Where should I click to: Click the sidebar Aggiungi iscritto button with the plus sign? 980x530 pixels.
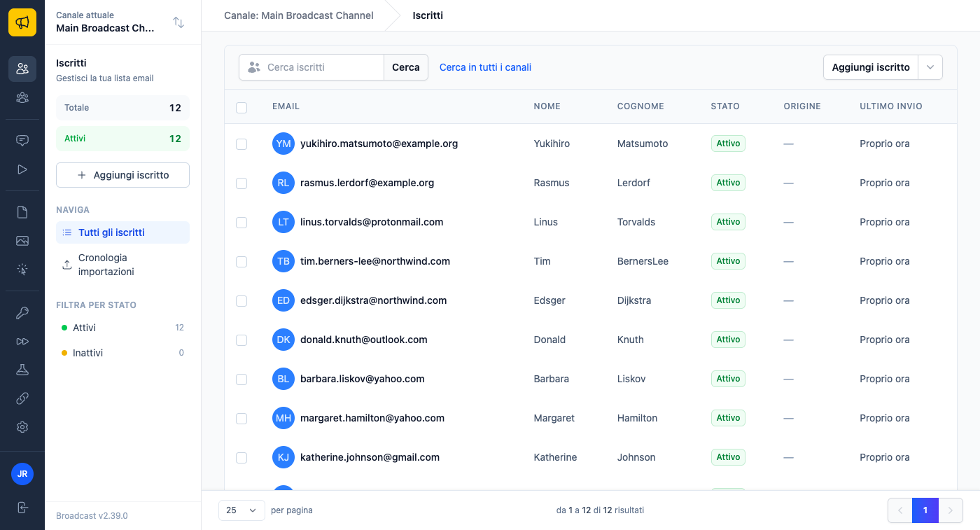pos(122,175)
